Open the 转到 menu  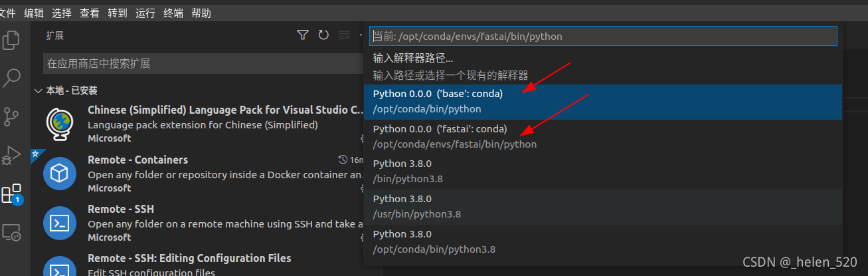click(x=118, y=13)
